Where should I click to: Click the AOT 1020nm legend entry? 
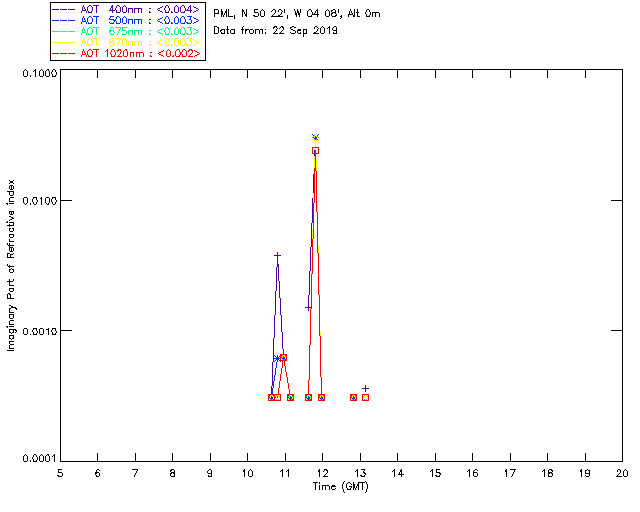coord(127,53)
